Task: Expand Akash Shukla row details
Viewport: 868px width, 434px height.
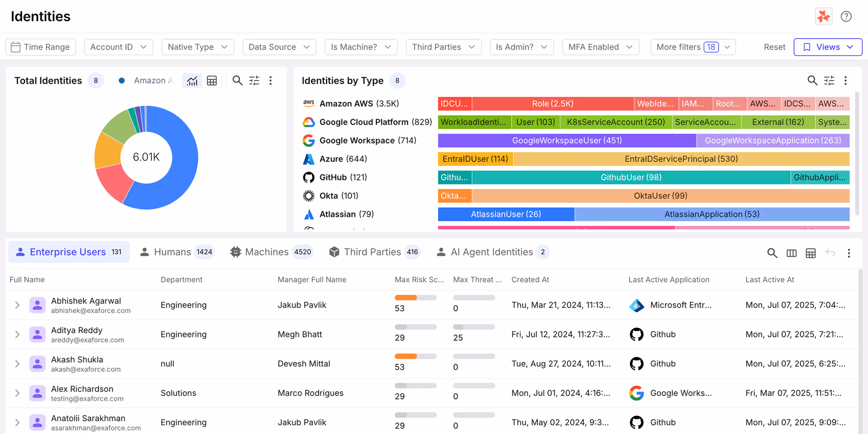Action: [17, 364]
